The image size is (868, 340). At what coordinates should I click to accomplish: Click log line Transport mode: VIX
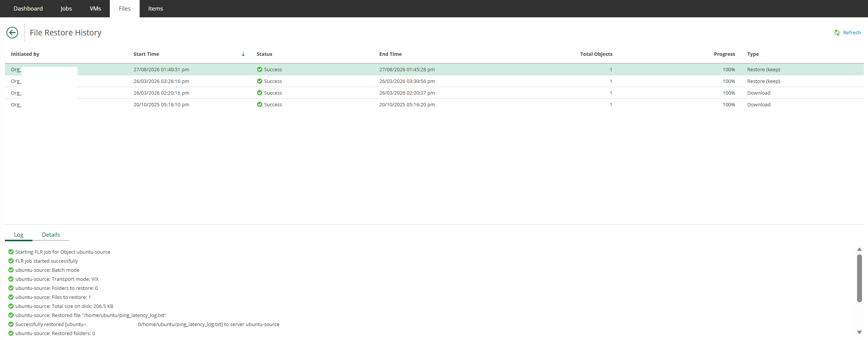57,279
